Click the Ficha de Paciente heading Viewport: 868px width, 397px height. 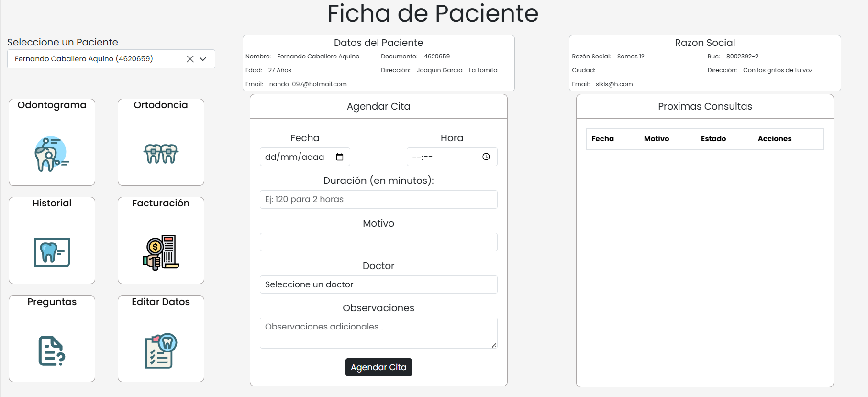click(x=433, y=13)
